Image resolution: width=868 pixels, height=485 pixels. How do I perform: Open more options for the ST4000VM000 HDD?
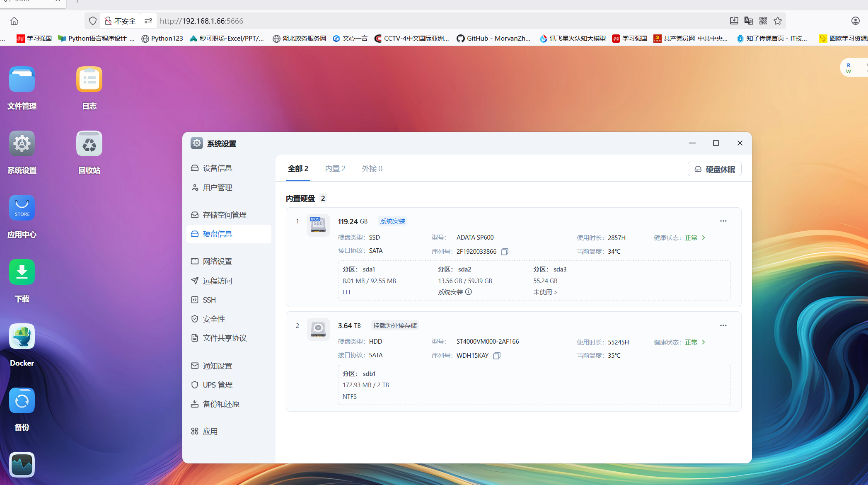coord(723,325)
